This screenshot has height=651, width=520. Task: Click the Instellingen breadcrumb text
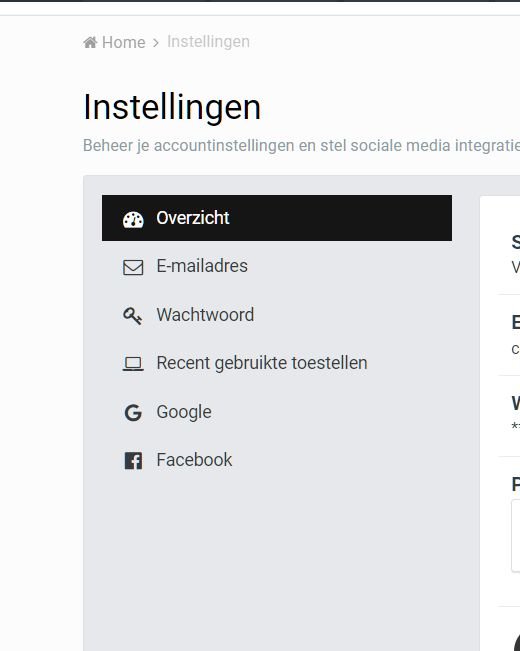[208, 42]
